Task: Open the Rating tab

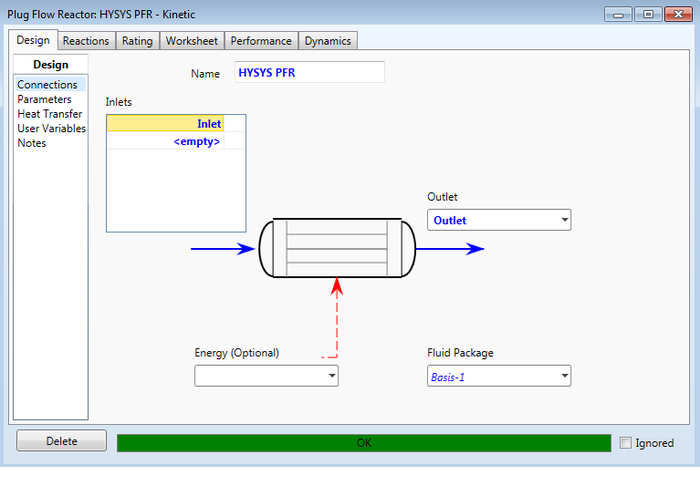Action: (137, 41)
